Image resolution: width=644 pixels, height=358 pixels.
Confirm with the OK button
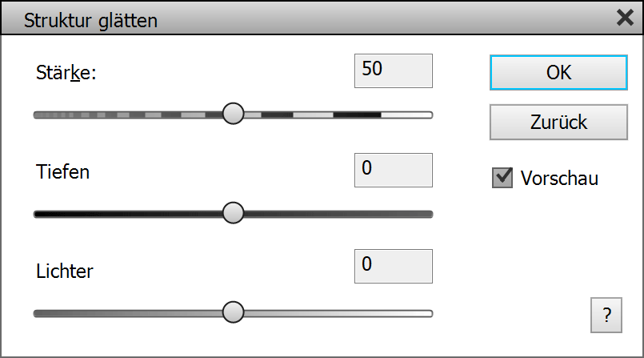[558, 72]
